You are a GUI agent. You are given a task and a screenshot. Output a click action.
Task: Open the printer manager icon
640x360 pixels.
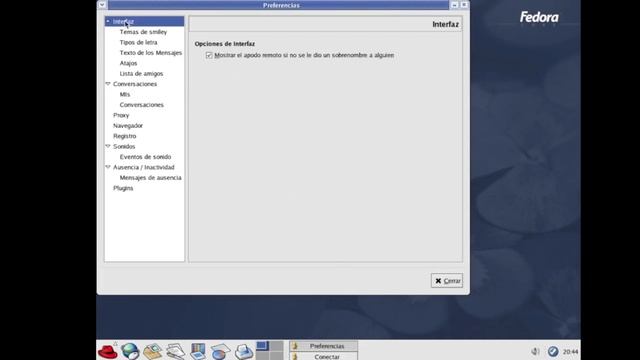click(244, 351)
